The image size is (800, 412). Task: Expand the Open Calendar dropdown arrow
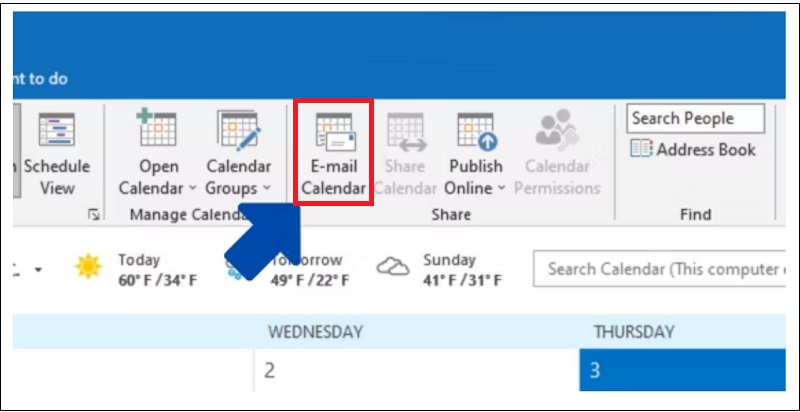[191, 189]
